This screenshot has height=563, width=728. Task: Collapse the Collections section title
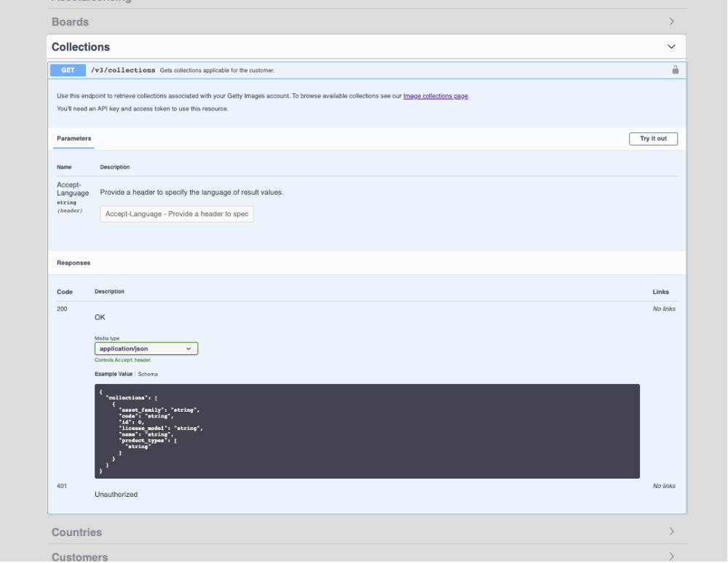point(81,47)
